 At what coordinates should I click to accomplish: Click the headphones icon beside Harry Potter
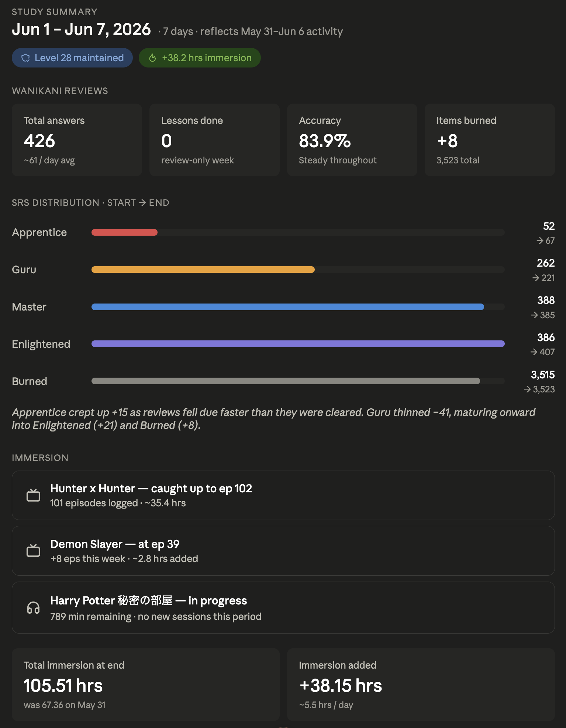(x=33, y=607)
